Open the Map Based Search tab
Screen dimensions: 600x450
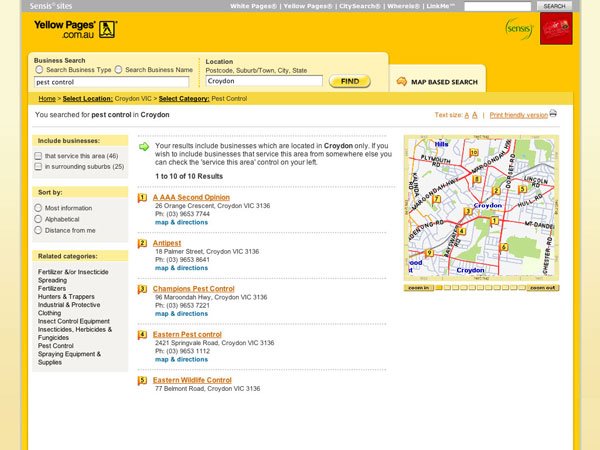(437, 82)
